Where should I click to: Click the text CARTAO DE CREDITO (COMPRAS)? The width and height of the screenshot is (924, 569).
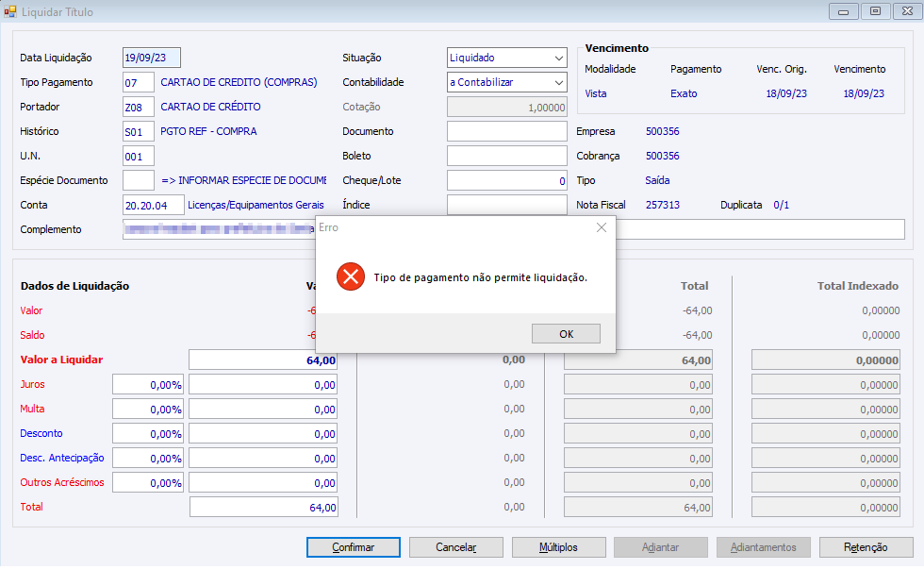239,82
